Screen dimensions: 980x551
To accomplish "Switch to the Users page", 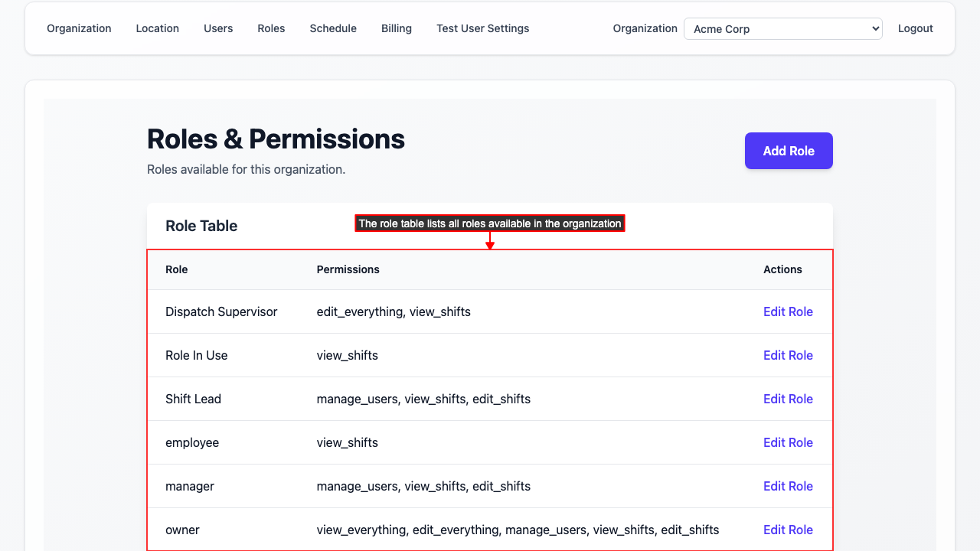I will (x=218, y=28).
